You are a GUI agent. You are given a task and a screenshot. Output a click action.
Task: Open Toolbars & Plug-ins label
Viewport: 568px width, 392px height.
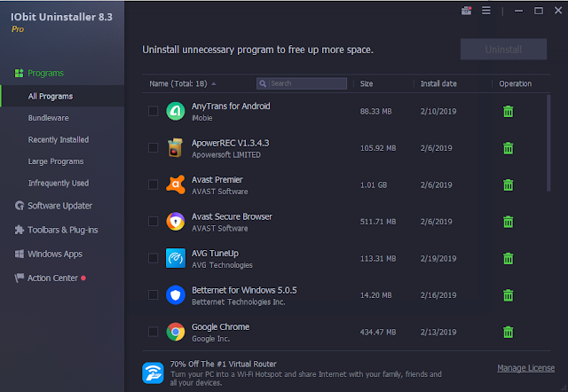click(x=63, y=230)
